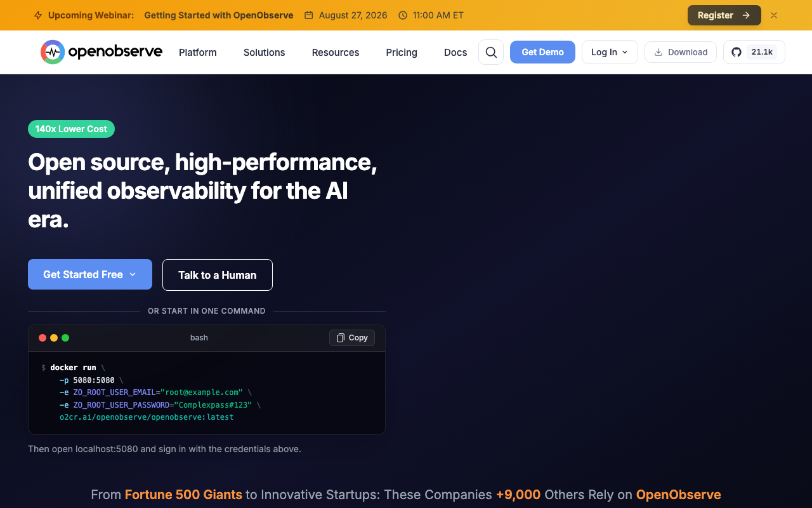Expand the Get Started Free dropdown
This screenshot has height=508, width=812.
pos(90,274)
